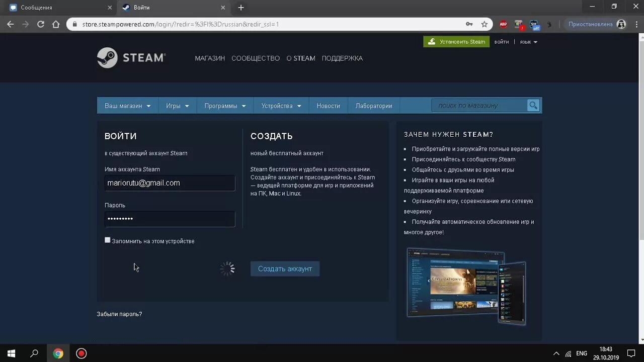Click the 'войти' link in header
This screenshot has width=644, height=362.
(x=502, y=42)
